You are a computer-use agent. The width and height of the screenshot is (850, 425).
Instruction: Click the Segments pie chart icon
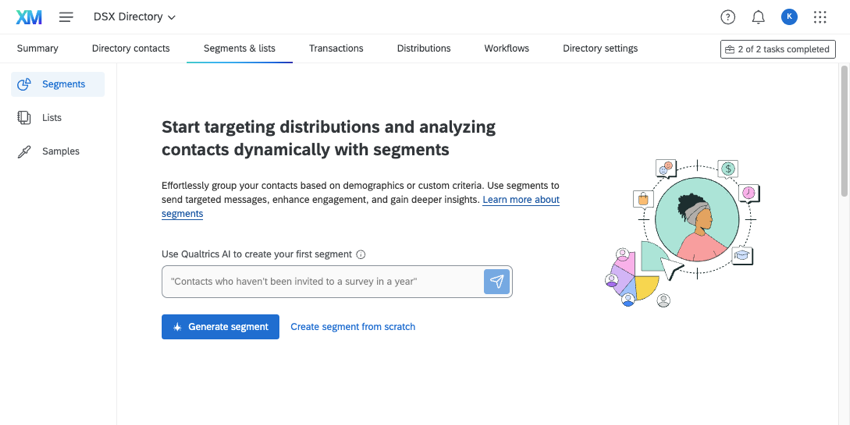(24, 84)
